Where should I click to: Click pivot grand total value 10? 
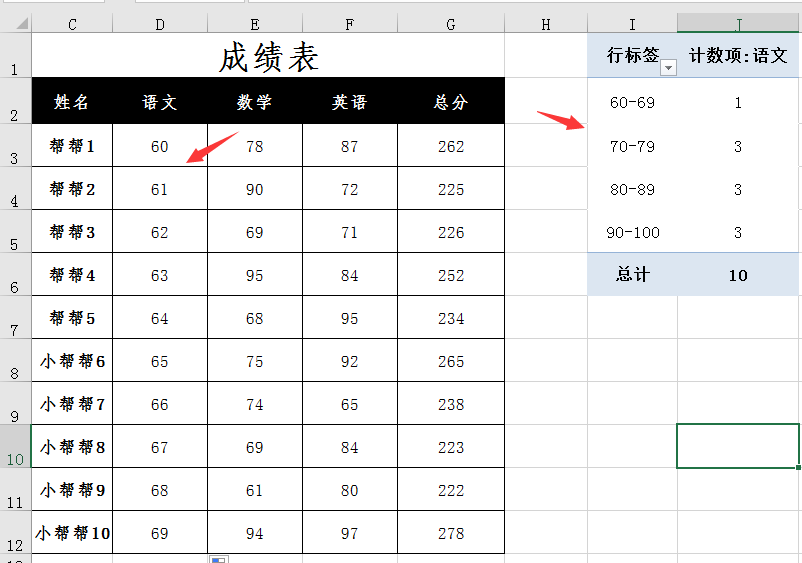738,274
